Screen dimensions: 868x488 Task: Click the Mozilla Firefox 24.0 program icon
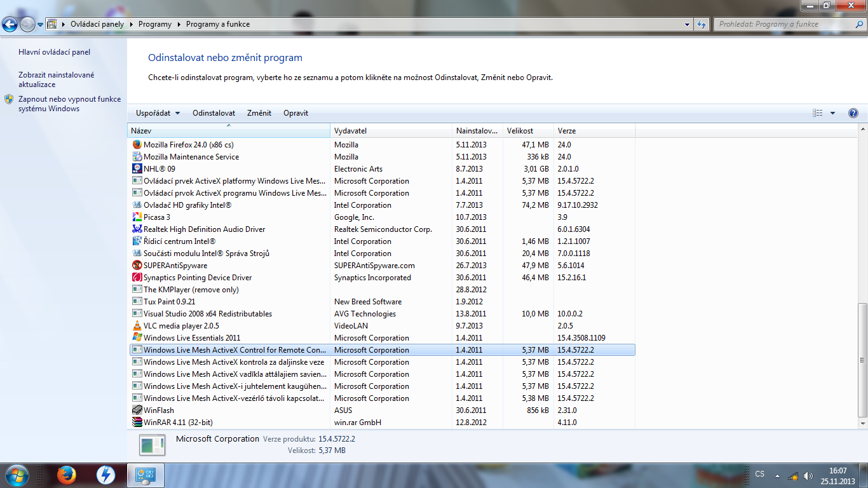pyautogui.click(x=137, y=145)
